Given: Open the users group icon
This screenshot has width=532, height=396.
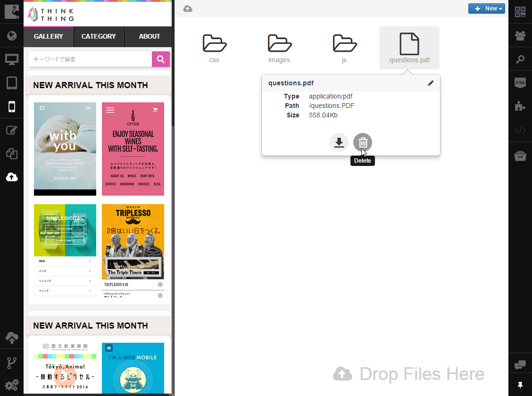Looking at the screenshot, I should [x=520, y=36].
